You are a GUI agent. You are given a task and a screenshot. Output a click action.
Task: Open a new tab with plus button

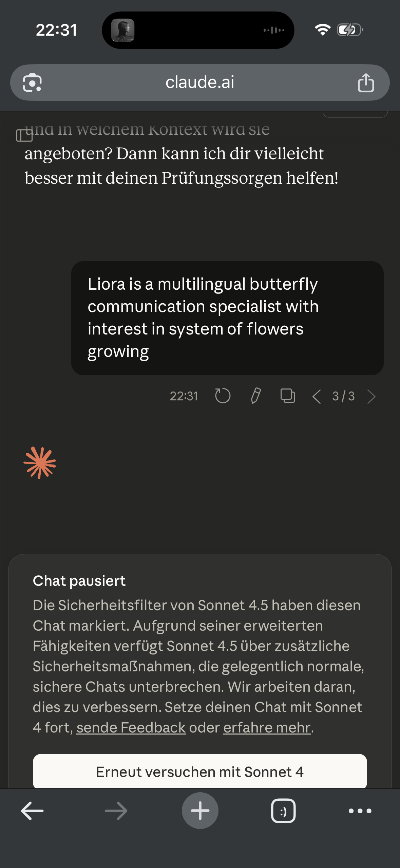[200, 811]
